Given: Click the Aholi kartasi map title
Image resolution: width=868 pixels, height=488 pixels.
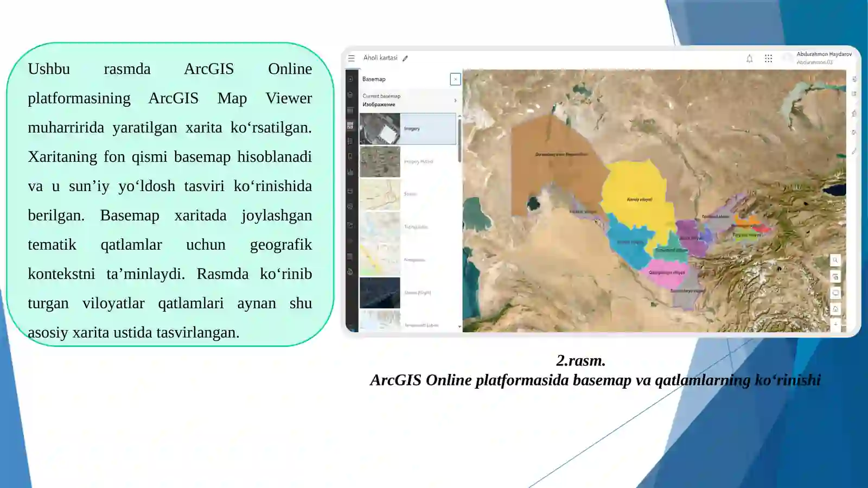Looking at the screenshot, I should coord(380,58).
